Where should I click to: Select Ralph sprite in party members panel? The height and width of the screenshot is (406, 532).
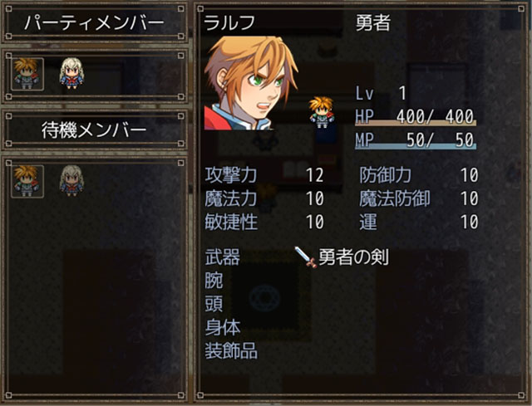[x=27, y=74]
